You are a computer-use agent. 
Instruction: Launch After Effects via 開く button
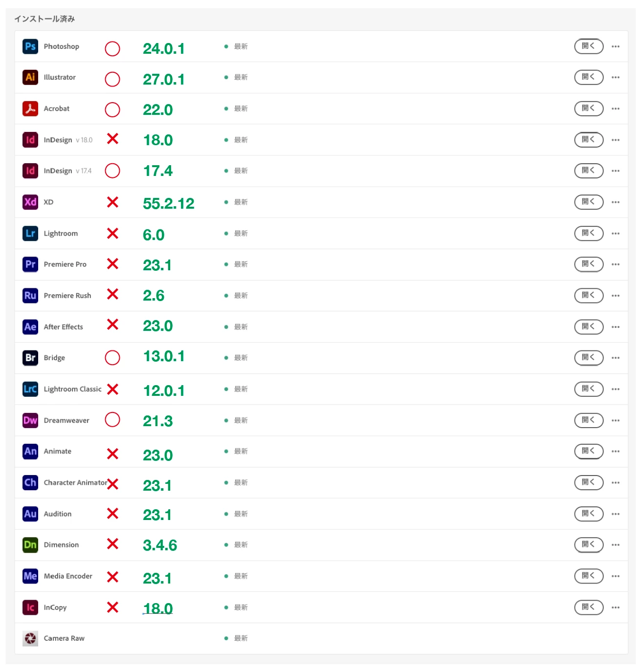point(589,326)
